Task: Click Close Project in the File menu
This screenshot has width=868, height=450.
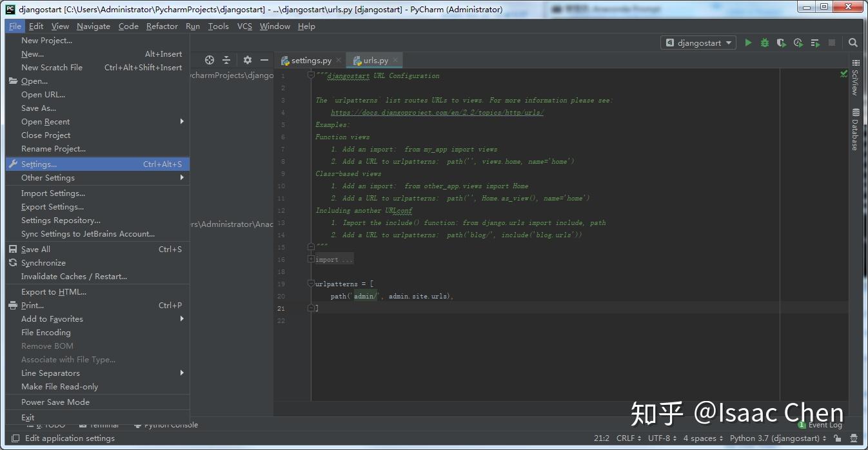Action: pyautogui.click(x=97, y=135)
